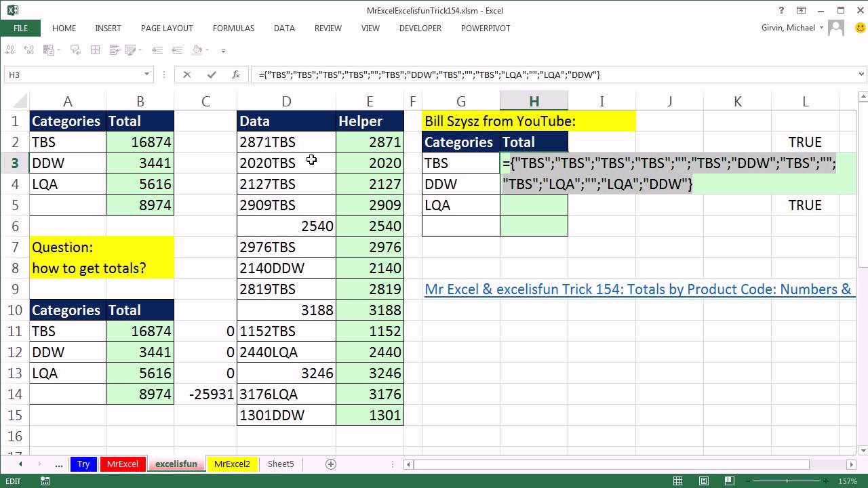Open the INSERT ribbon tab
Image resolution: width=868 pixels, height=488 pixels.
108,28
